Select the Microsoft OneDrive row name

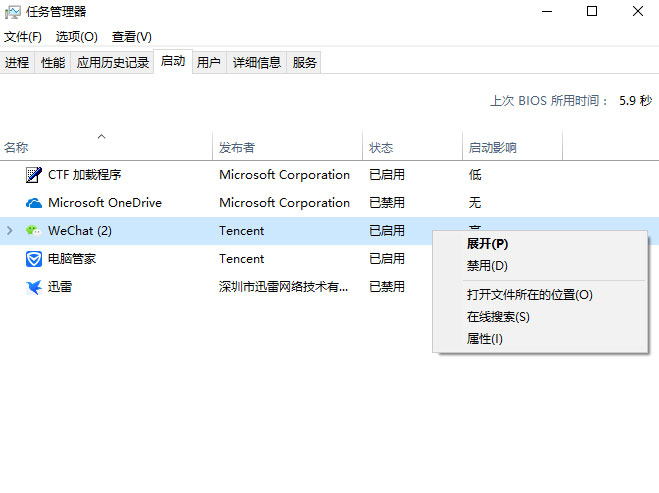105,203
